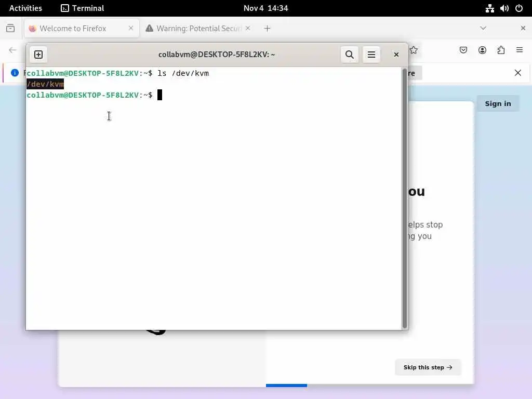Viewport: 532px width, 399px height.
Task: Click the info icon in the notification bar
Action: pyautogui.click(x=15, y=73)
